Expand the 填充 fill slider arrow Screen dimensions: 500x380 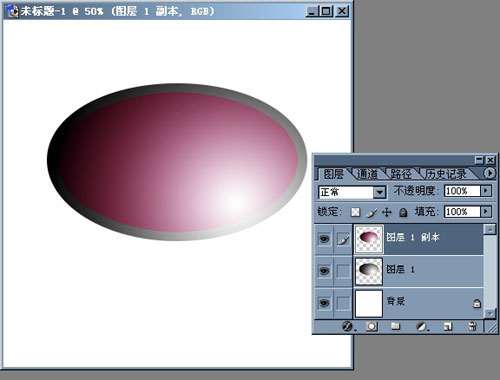pyautogui.click(x=486, y=212)
